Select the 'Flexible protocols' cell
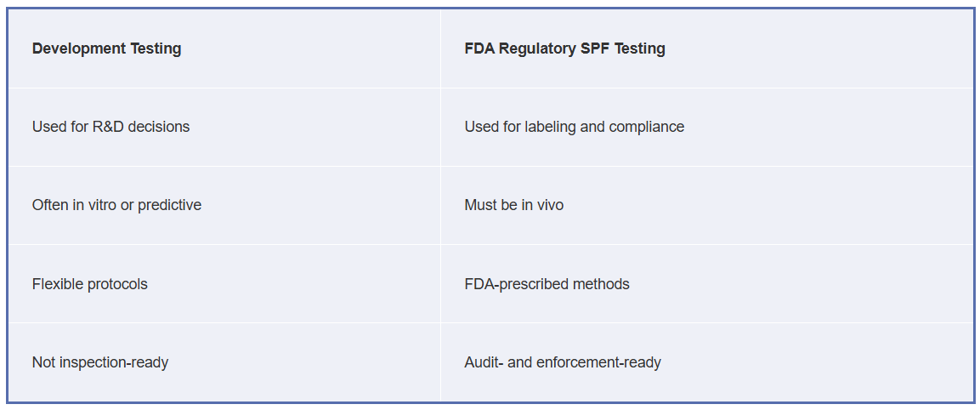This screenshot has width=980, height=410. pyautogui.click(x=224, y=284)
